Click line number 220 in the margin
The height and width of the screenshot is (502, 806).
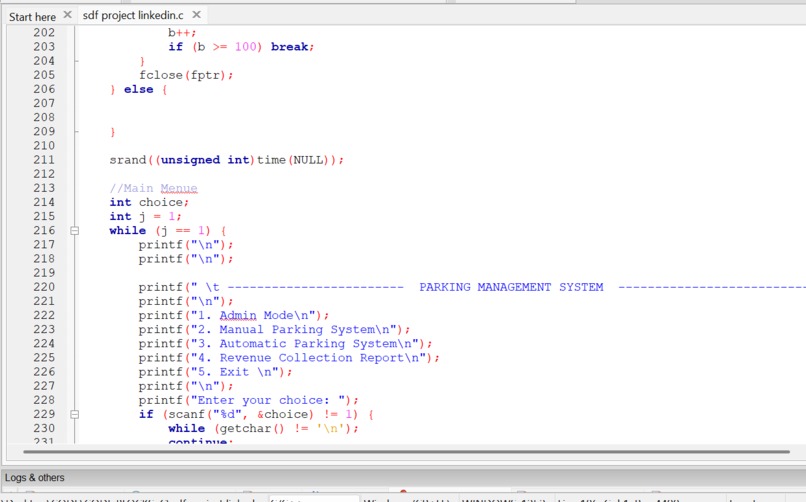[44, 287]
